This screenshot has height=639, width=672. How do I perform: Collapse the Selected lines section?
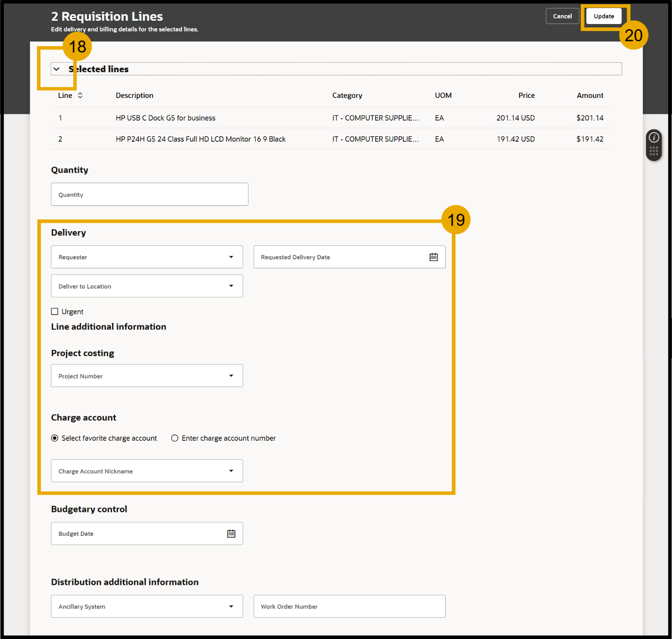tap(56, 69)
